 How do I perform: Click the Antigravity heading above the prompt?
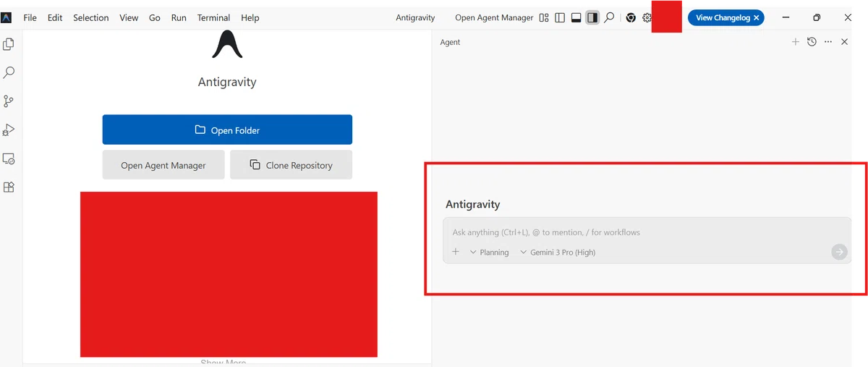(x=472, y=204)
